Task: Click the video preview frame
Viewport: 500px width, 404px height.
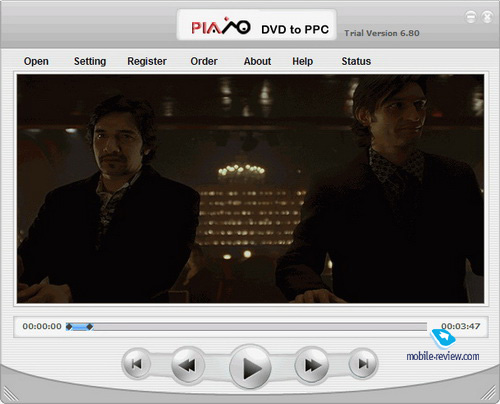Action: 250,189
